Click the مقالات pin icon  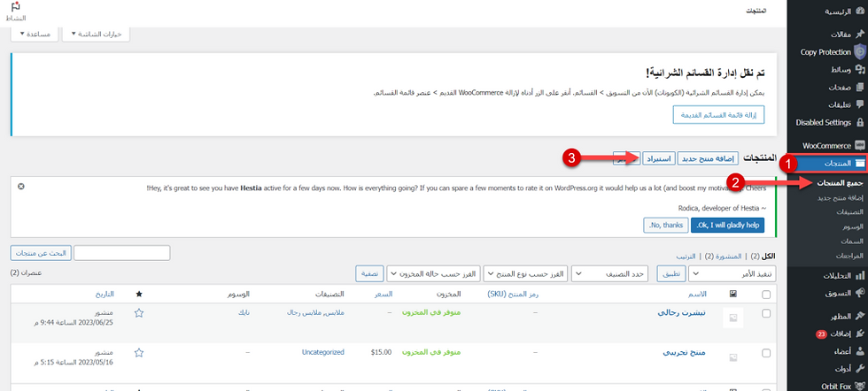pos(860,34)
